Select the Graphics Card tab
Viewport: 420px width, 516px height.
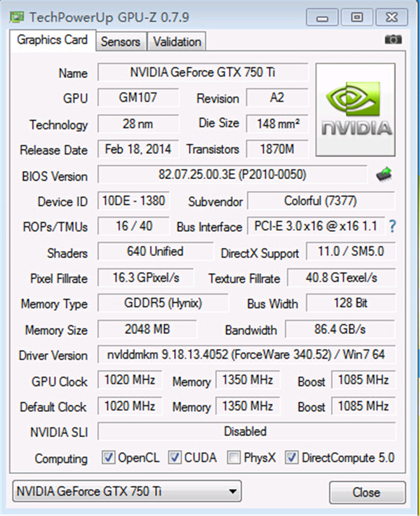pyautogui.click(x=52, y=40)
